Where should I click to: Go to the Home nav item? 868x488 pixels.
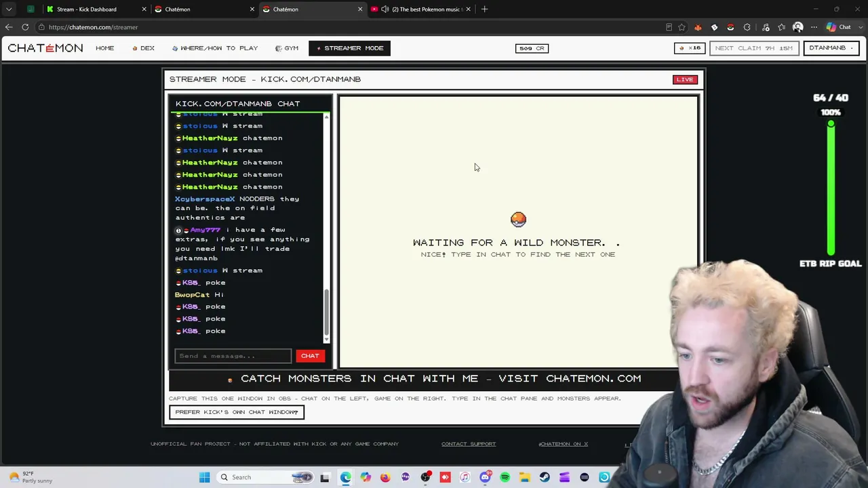coord(104,48)
